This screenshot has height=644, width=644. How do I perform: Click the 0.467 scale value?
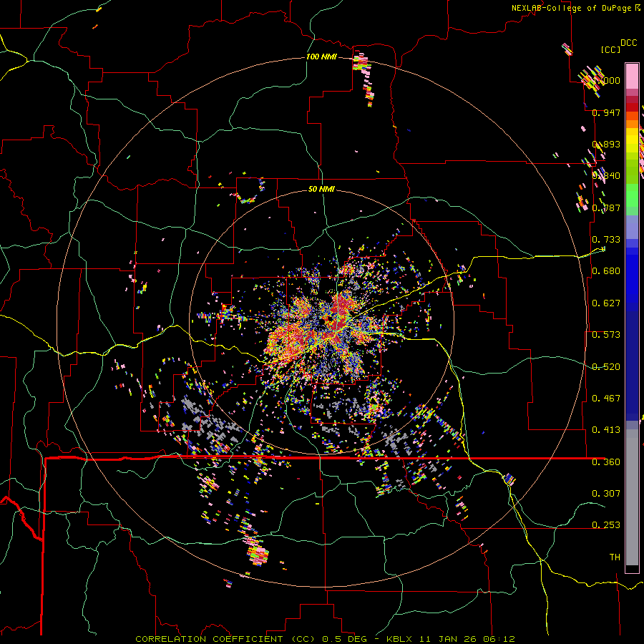tap(606, 399)
